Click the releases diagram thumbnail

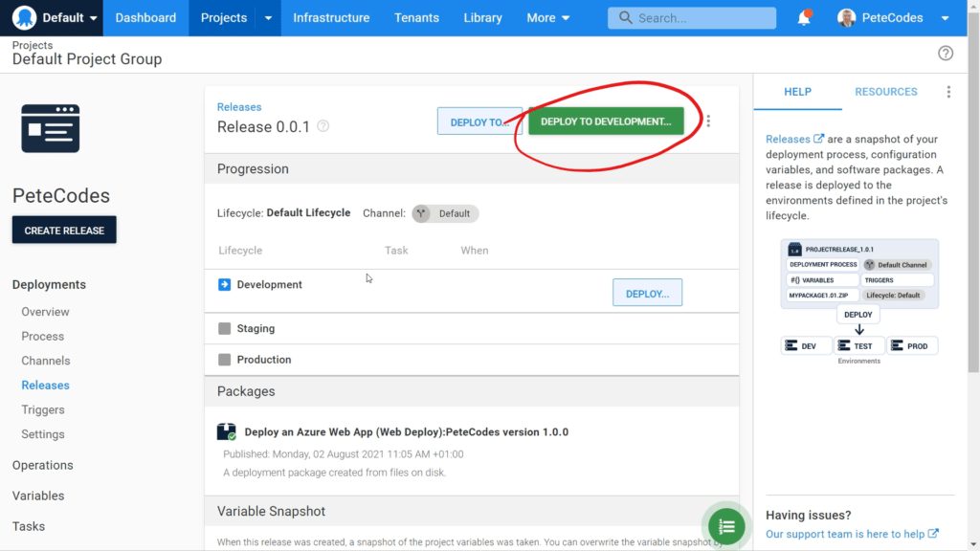pos(859,301)
